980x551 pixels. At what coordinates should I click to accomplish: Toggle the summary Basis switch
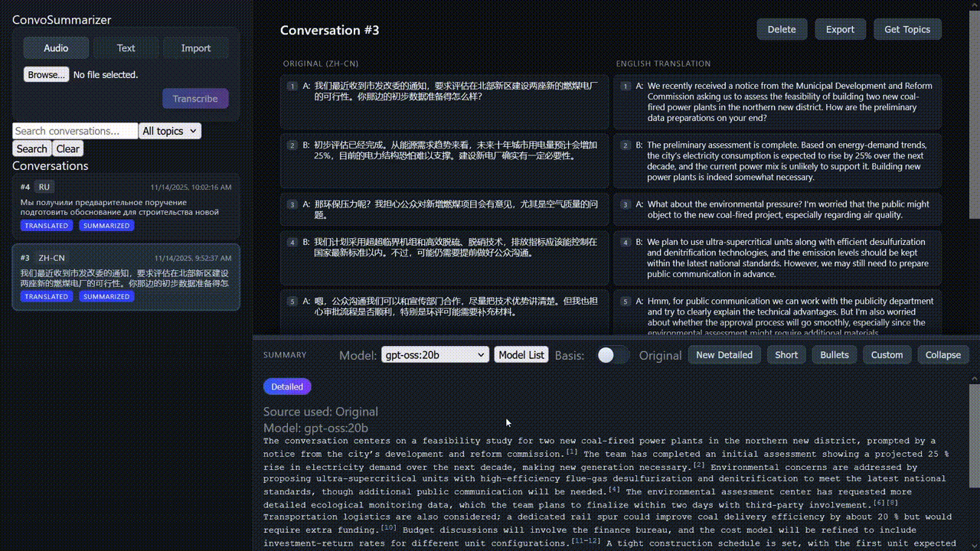point(612,354)
